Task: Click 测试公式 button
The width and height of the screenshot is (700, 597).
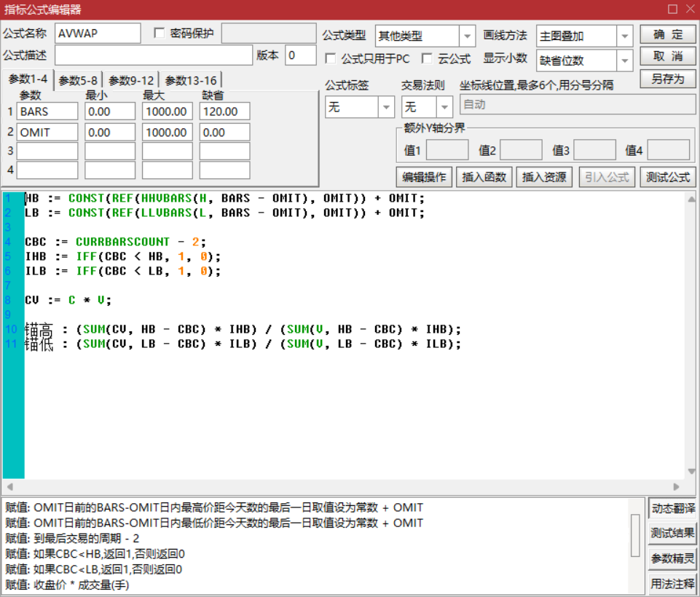Action: (668, 177)
